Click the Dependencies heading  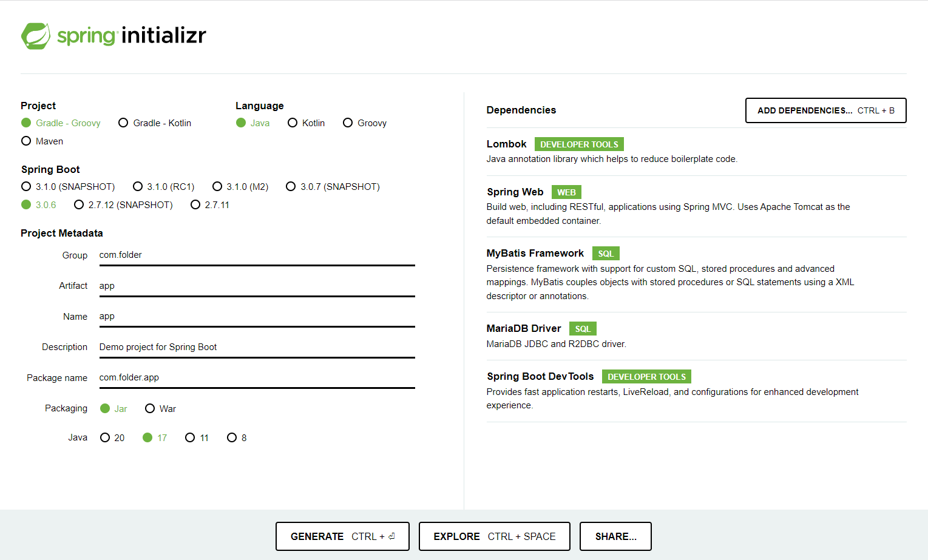(521, 110)
